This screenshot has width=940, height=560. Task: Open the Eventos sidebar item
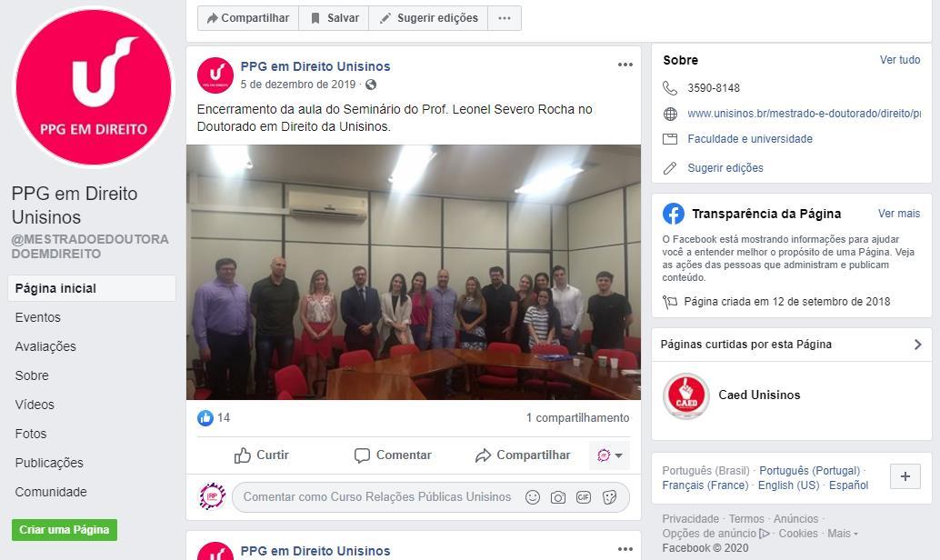38,317
